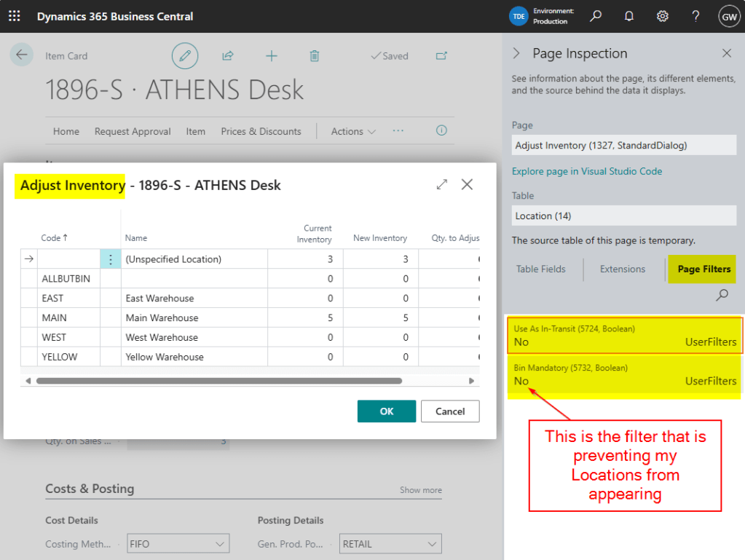745x560 pixels.
Task: Collapse the Page Inspection pane chevron
Action: click(x=516, y=53)
